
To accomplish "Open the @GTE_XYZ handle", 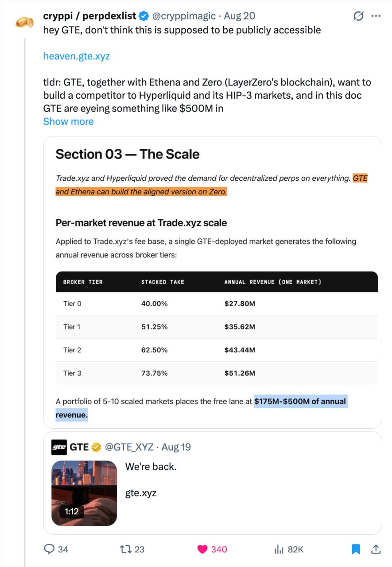I will pos(129,447).
